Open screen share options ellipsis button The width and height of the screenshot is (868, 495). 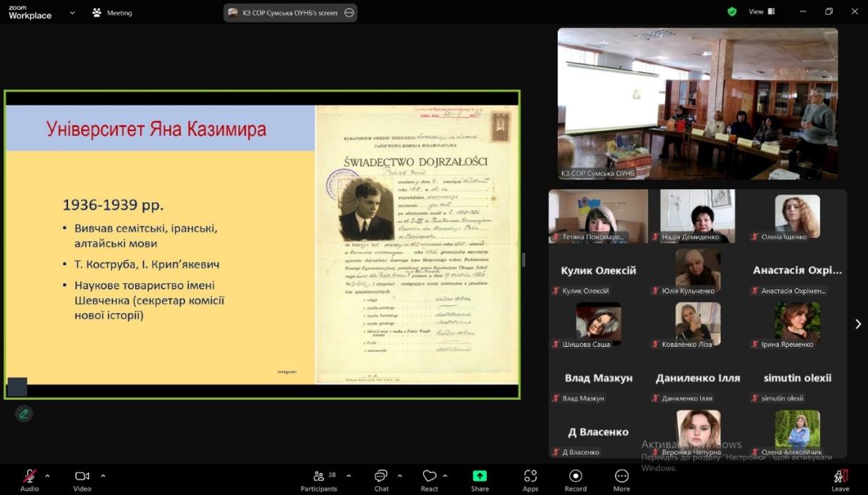click(349, 12)
